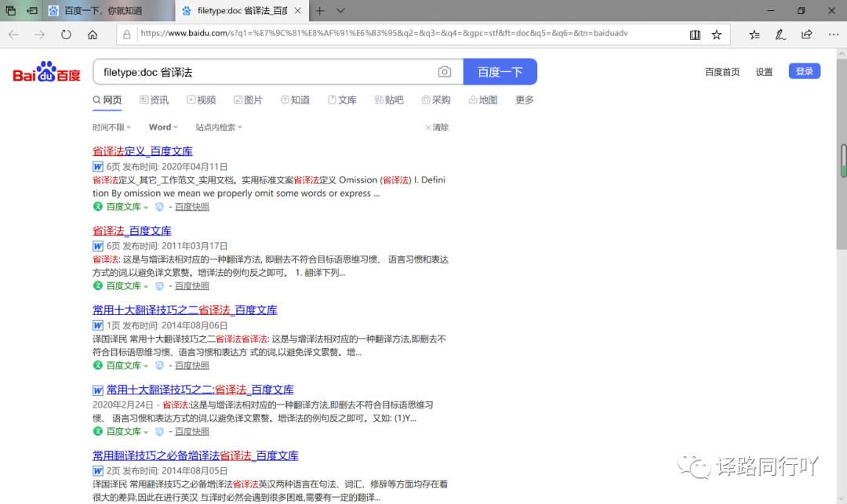Click Word icon beside 2014年08月06日 result
The height and width of the screenshot is (504, 847).
[x=98, y=325]
